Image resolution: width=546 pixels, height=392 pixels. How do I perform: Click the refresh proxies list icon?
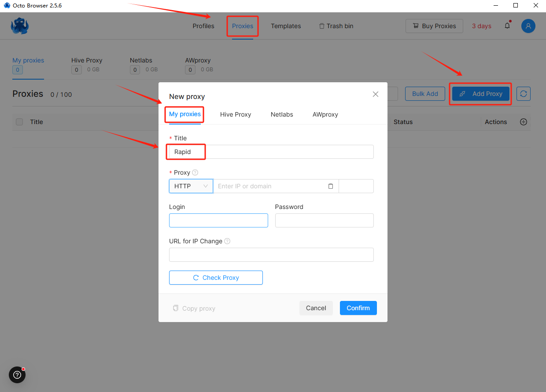pos(524,94)
